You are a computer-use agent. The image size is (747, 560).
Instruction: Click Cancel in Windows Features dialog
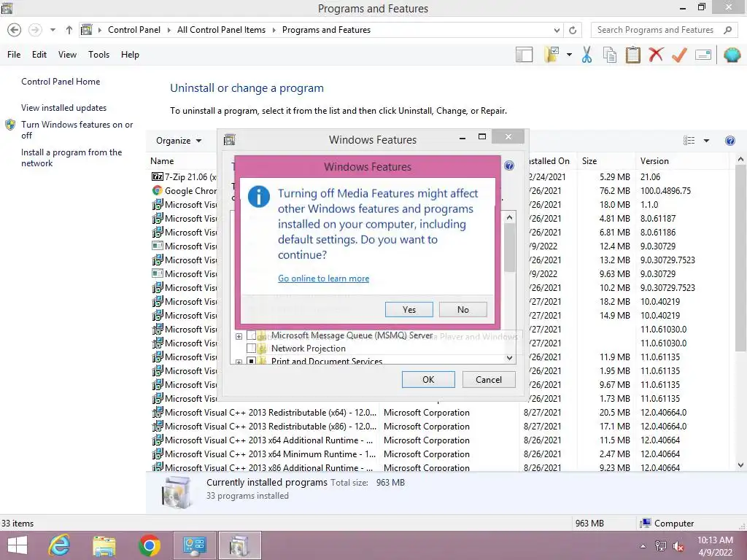click(489, 379)
